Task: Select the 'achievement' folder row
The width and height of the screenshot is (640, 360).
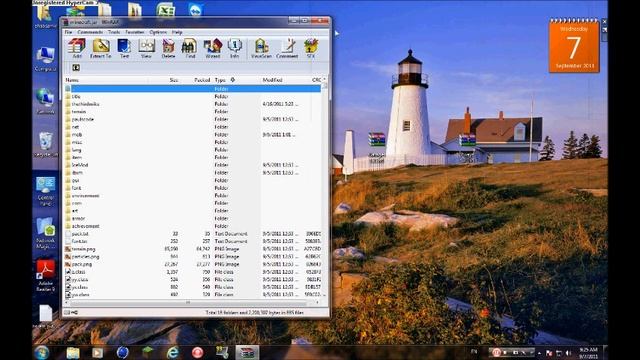Action: 193,226
